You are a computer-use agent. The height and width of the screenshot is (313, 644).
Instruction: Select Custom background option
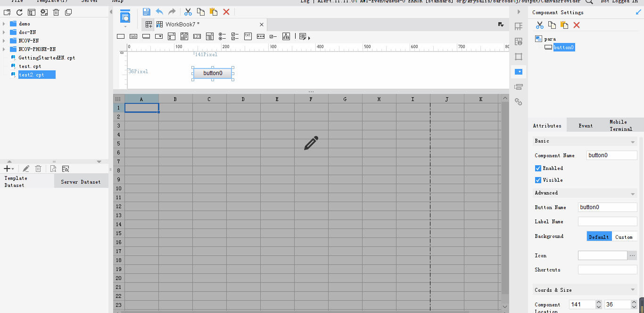(x=624, y=237)
